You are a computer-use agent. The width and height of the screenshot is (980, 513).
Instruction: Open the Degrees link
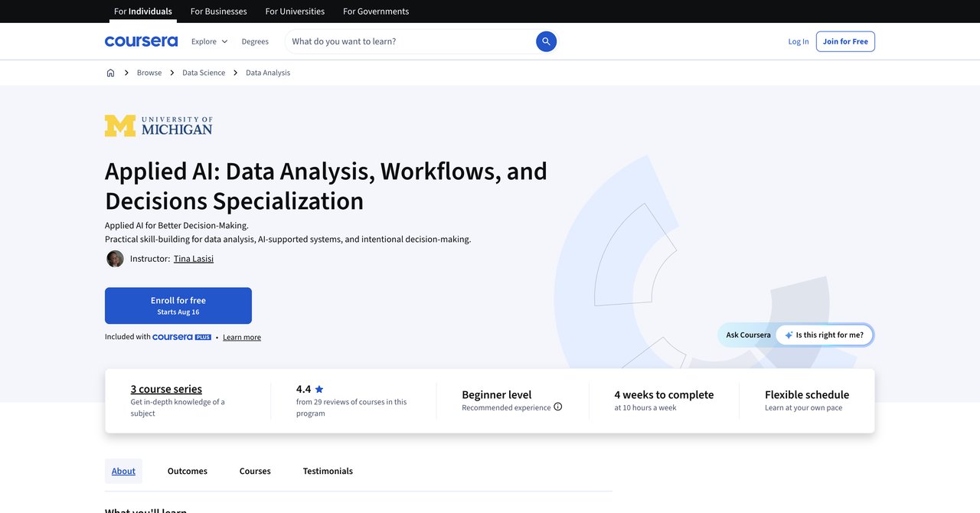pos(255,41)
